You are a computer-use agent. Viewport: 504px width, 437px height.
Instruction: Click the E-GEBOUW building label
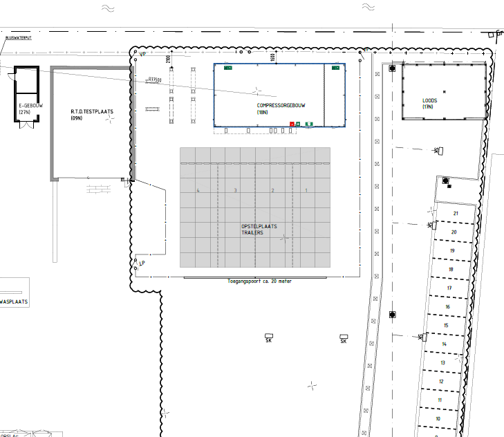pos(31,106)
